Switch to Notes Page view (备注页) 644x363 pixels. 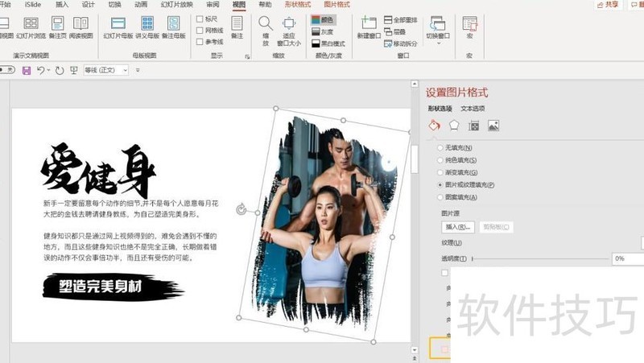pos(57,27)
